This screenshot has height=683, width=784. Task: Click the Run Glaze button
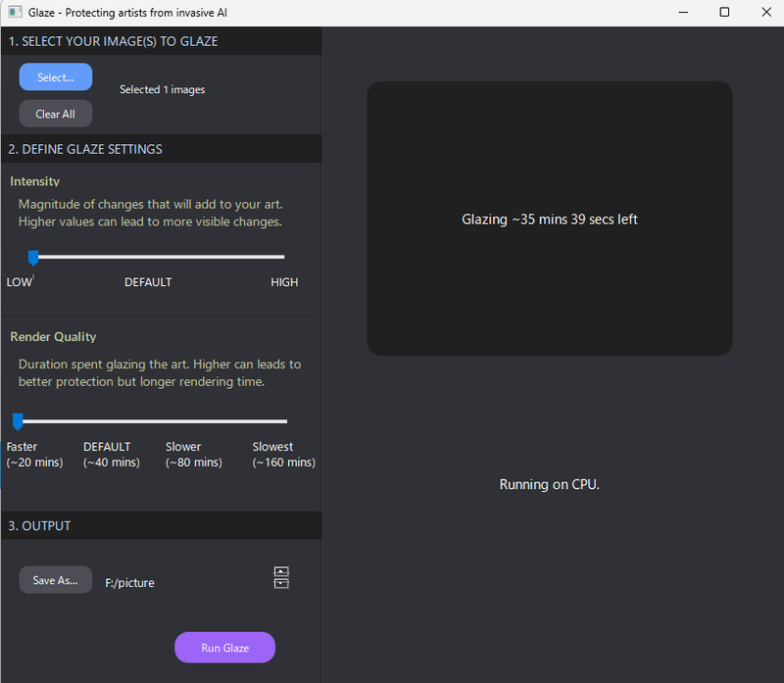click(x=225, y=648)
